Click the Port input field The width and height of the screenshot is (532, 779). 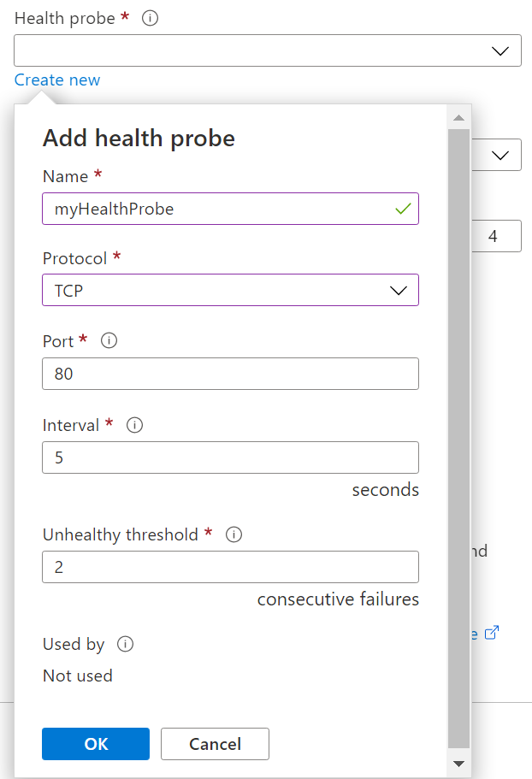(230, 374)
